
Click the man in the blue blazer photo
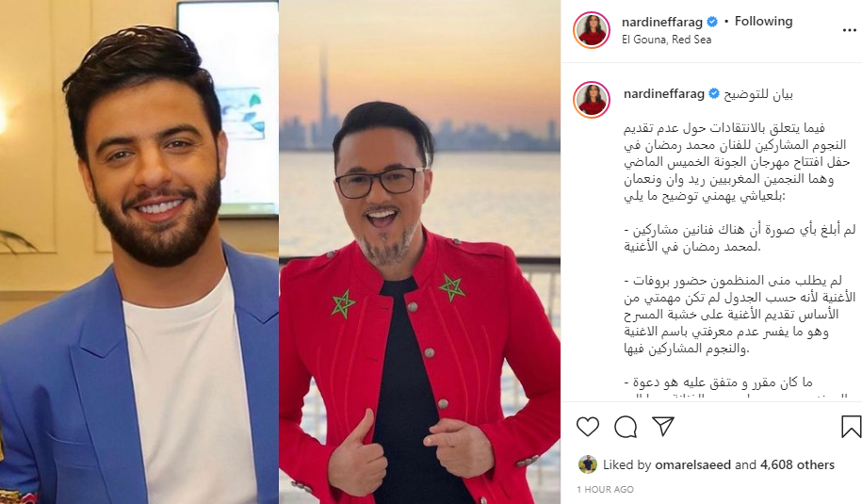139,252
